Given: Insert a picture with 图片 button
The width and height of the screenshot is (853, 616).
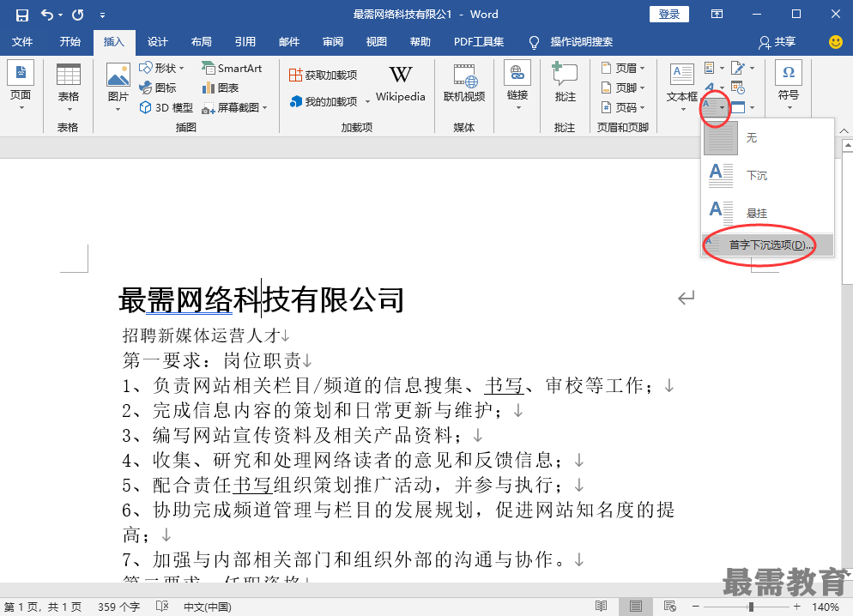Looking at the screenshot, I should click(x=118, y=87).
